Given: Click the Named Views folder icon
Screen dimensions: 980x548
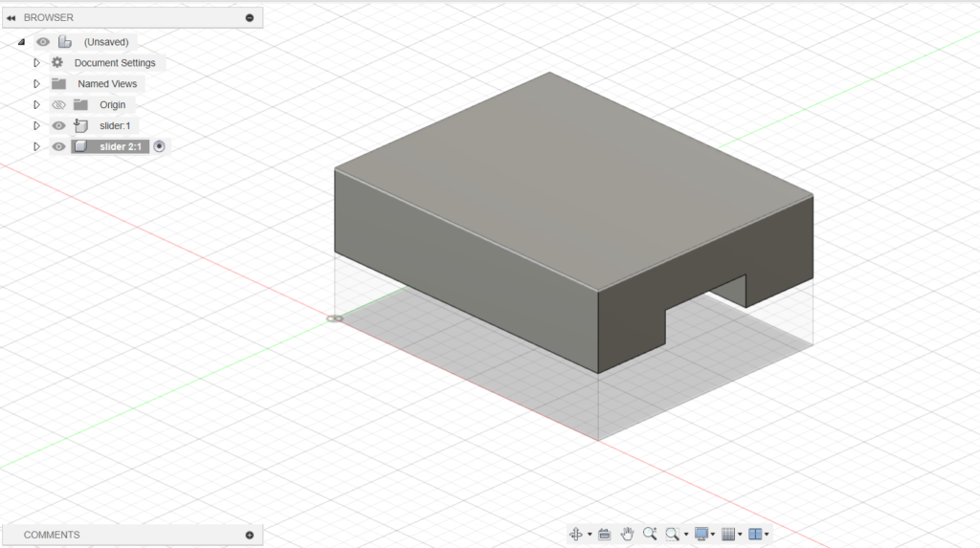Looking at the screenshot, I should coord(58,84).
